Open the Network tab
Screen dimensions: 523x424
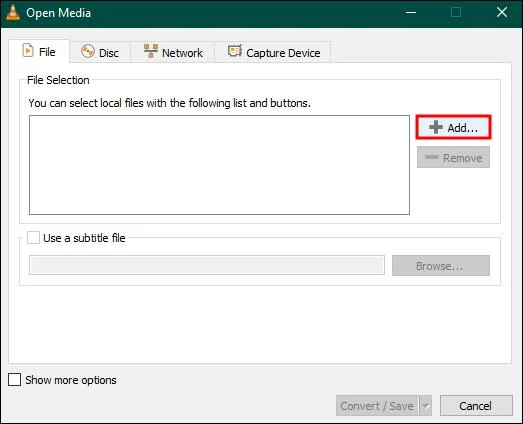click(173, 52)
